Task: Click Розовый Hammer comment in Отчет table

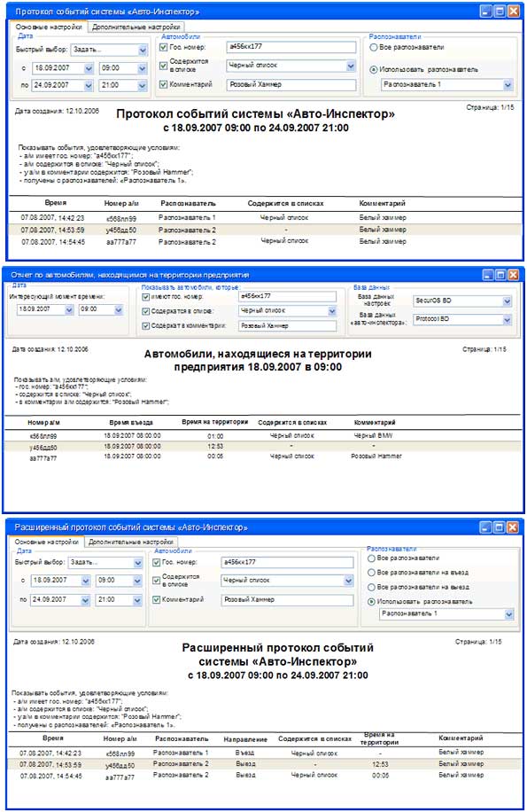Action: click(376, 457)
